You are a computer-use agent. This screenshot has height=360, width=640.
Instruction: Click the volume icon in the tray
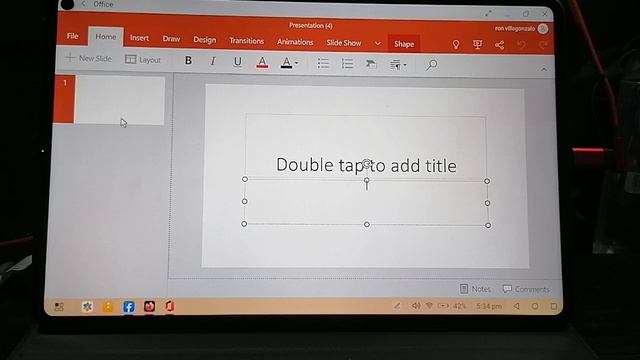coord(415,305)
